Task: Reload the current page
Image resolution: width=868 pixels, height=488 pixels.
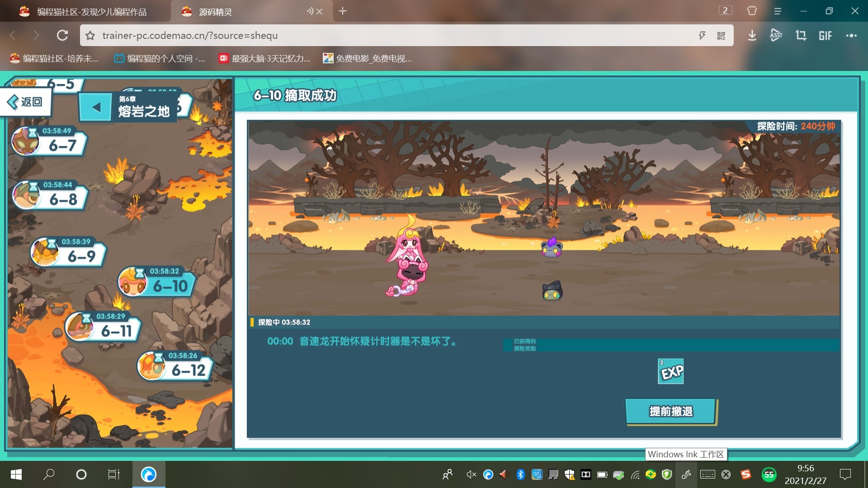Action: 62,35
